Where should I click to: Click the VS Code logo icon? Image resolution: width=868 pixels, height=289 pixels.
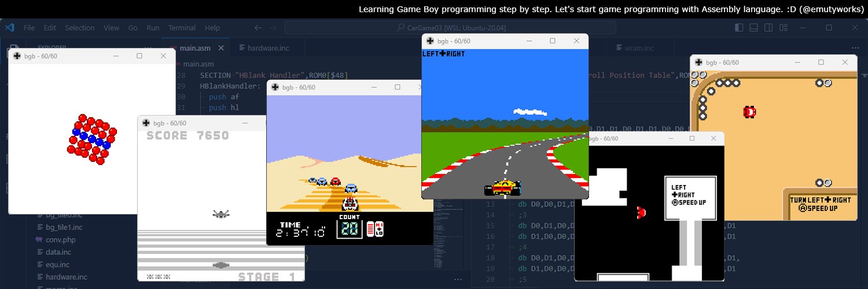pyautogui.click(x=9, y=28)
